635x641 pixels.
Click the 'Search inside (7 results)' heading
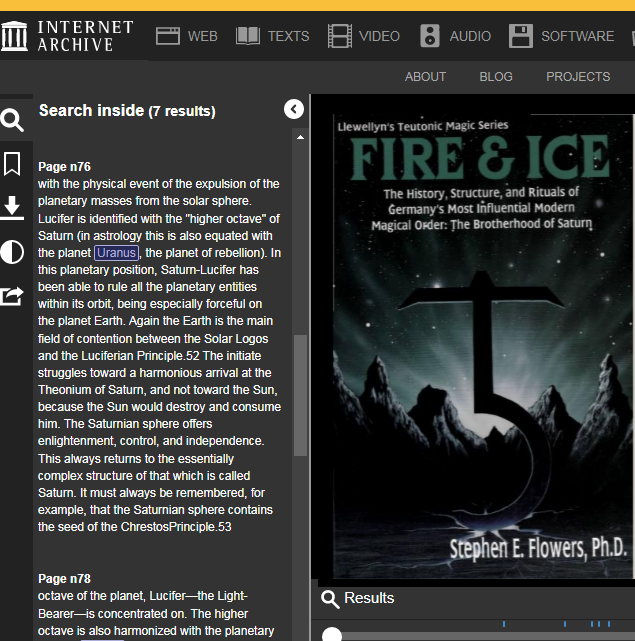point(127,110)
